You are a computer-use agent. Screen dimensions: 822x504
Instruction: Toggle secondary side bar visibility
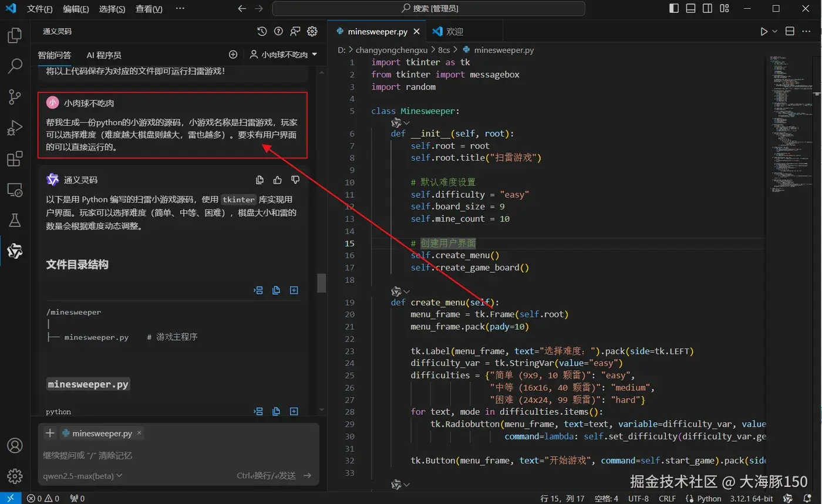coord(708,8)
